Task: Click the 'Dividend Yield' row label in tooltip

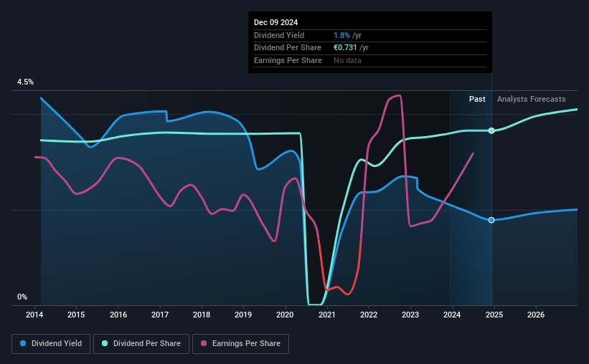Action: (279, 35)
